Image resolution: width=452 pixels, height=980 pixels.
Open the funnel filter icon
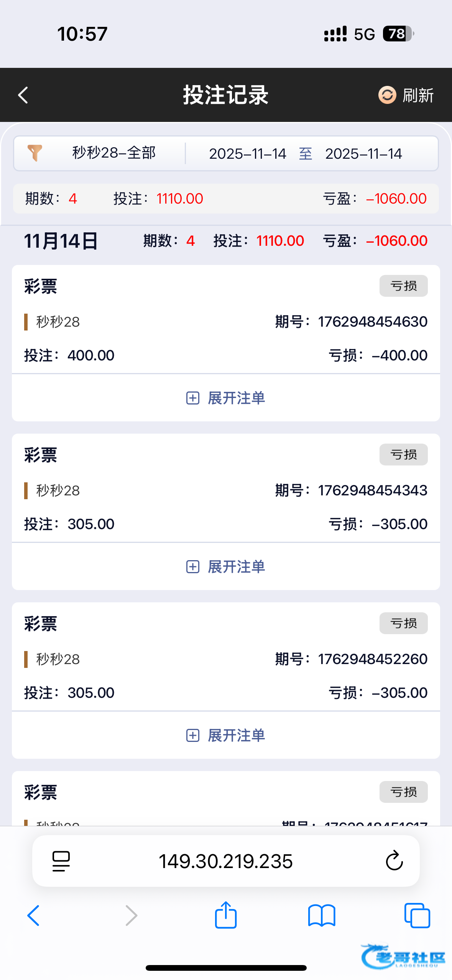pos(35,153)
